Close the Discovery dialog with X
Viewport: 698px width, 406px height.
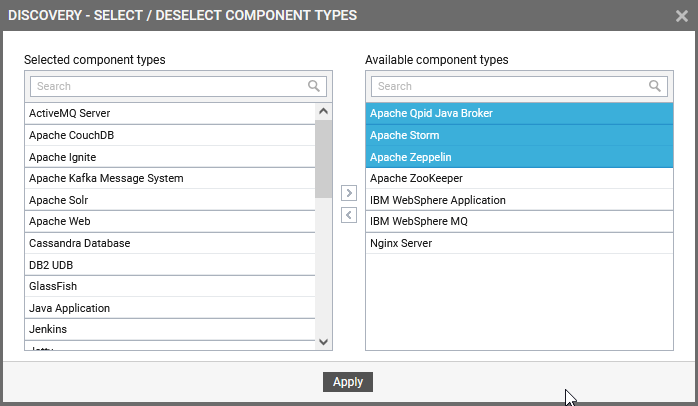tap(682, 16)
